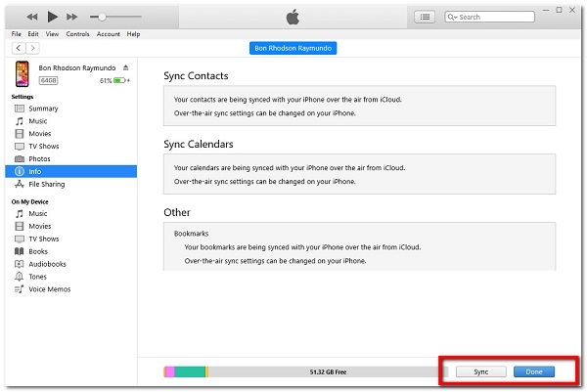Click the Apple logo in the header
Image resolution: width=587 pixels, height=392 pixels.
[293, 17]
